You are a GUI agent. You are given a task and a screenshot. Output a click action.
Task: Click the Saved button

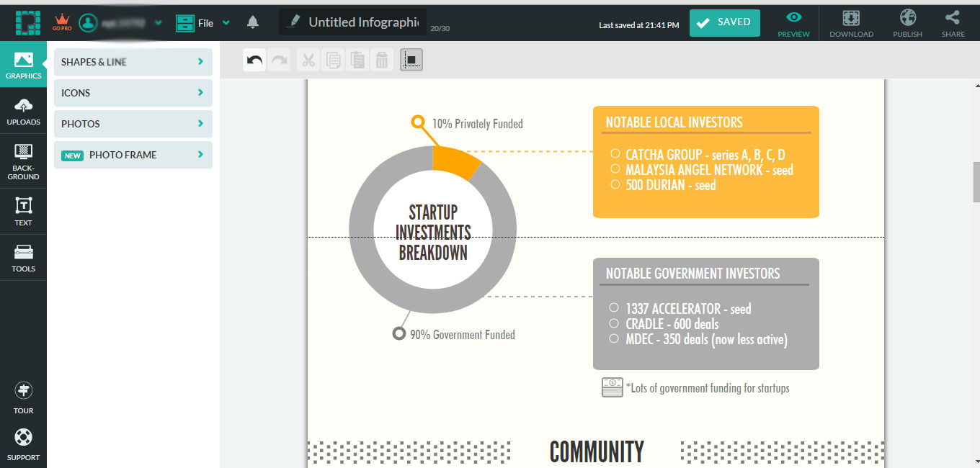pos(724,22)
